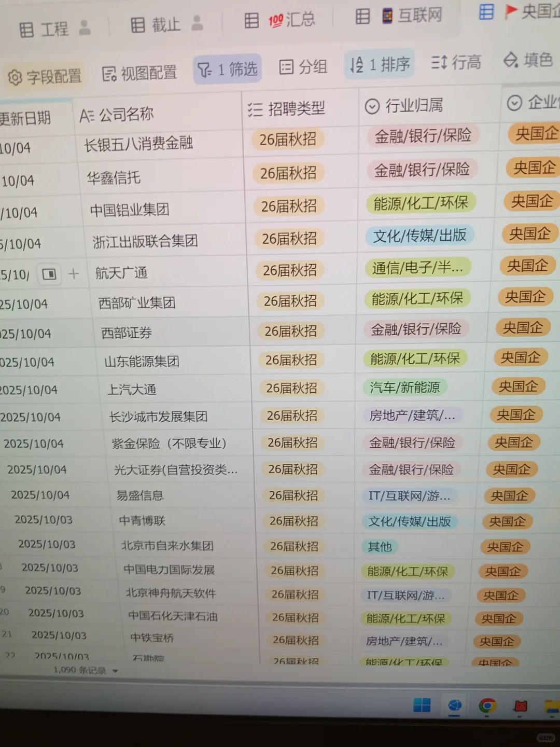Open the 工程 view tab

tap(44, 29)
